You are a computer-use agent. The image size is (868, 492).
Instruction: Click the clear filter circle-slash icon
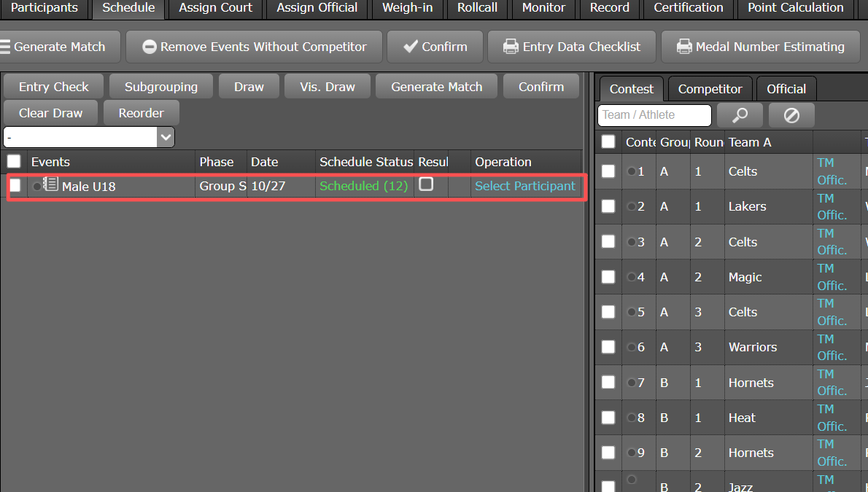791,115
